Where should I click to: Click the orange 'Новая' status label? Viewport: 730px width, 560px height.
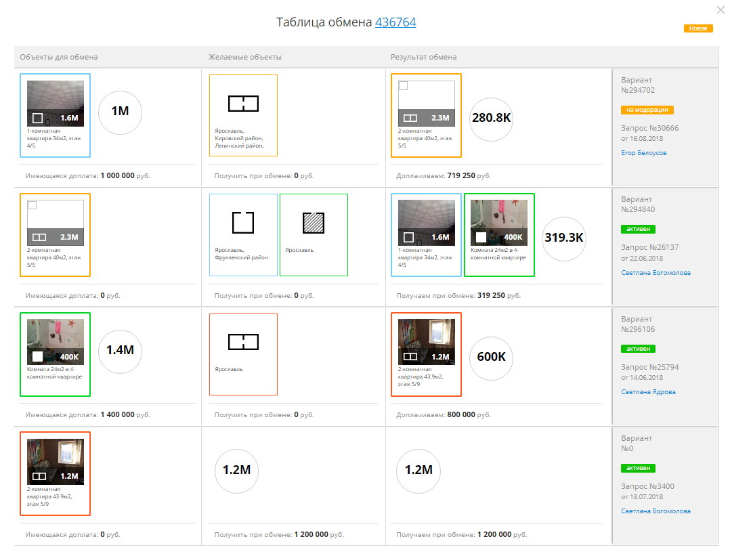coord(698,28)
